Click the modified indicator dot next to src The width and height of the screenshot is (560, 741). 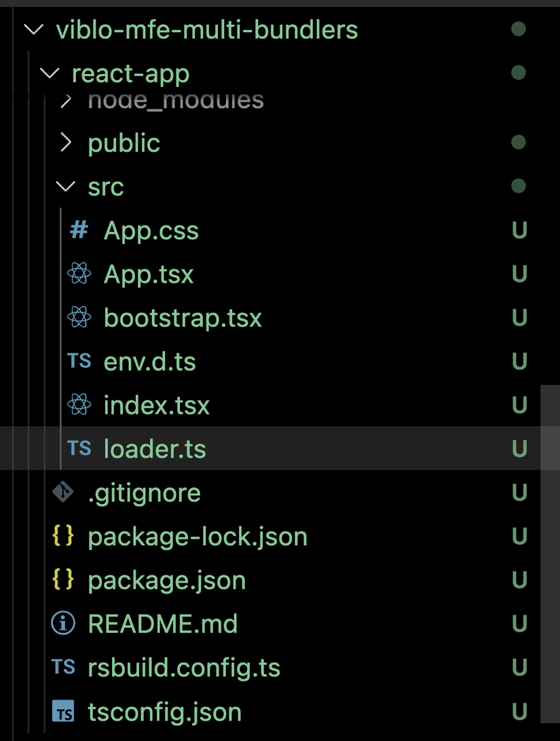pos(519,186)
